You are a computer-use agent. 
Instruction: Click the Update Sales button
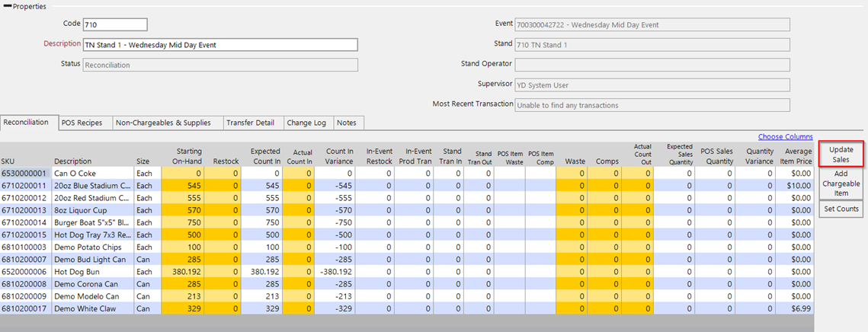coord(841,155)
